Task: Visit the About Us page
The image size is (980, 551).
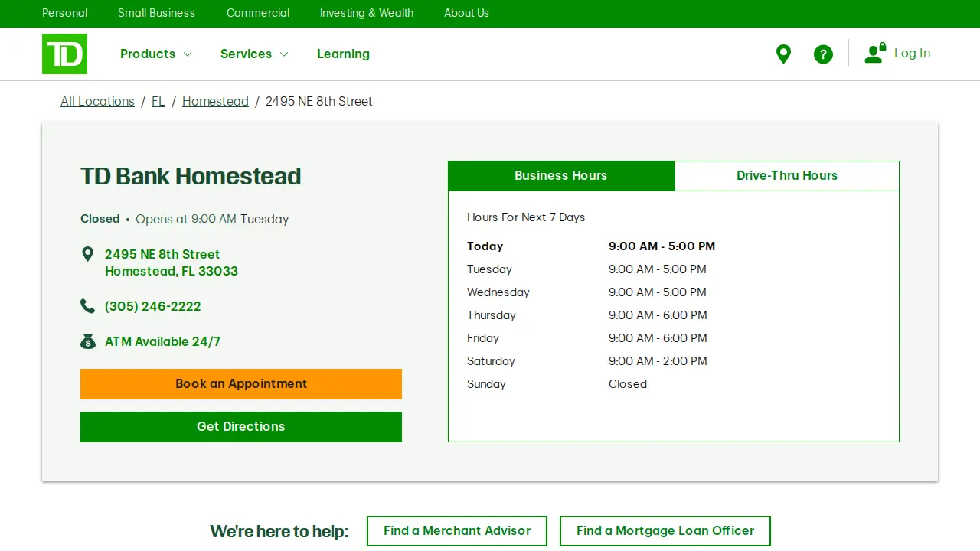Action: coord(466,13)
